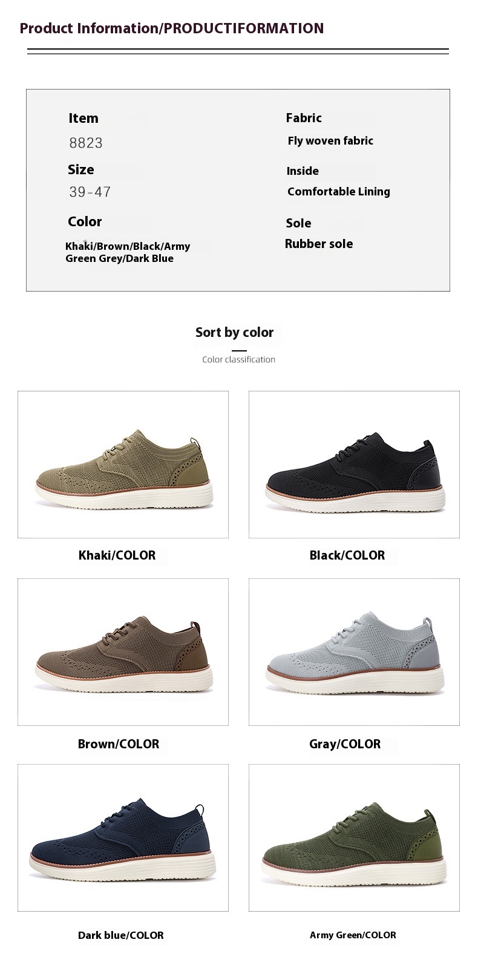
Task: Click the Army Green/COLOR caption
Action: [353, 935]
